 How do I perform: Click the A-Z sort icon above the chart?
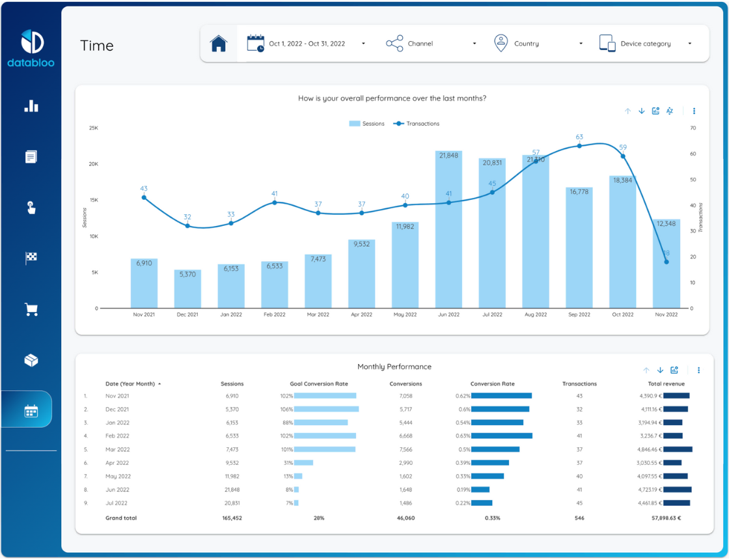coord(669,111)
